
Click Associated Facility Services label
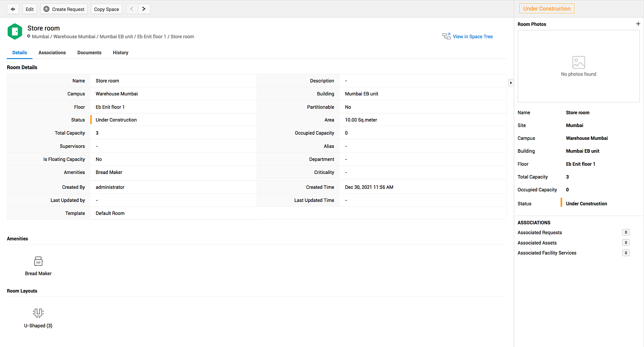click(547, 253)
